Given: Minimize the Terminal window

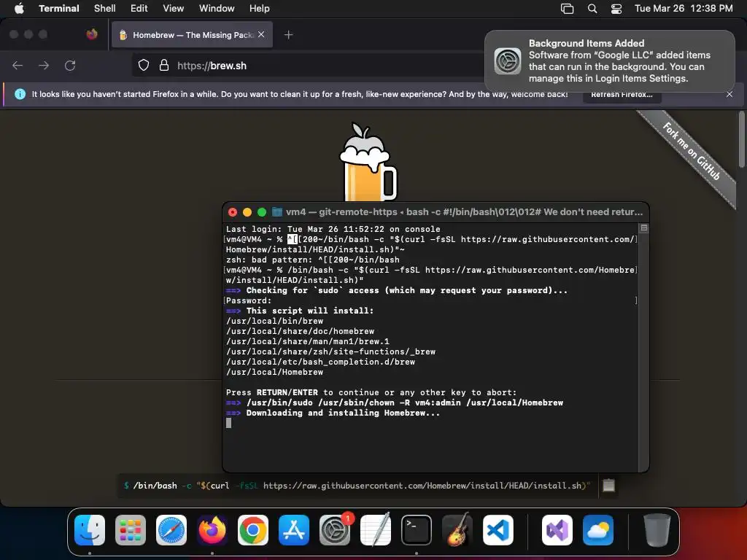Looking at the screenshot, I should tap(247, 212).
